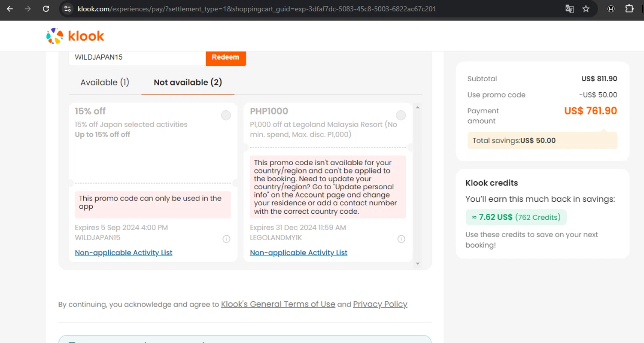Bookmark this page with star icon

point(586,9)
